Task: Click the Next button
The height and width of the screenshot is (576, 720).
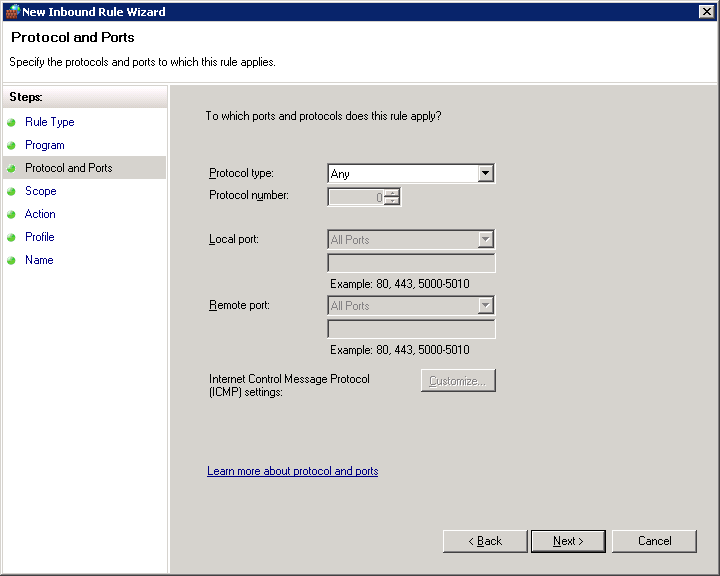Action: [568, 541]
